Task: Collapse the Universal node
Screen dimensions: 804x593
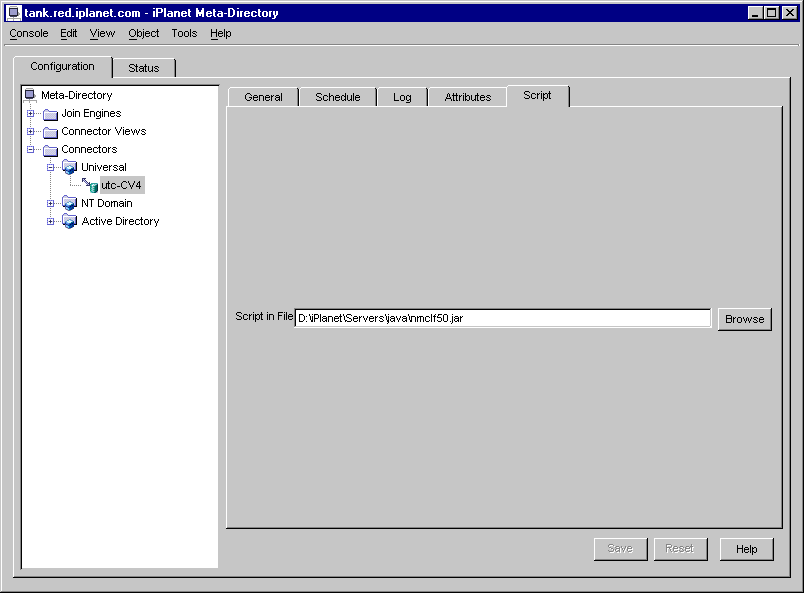Action: pyautogui.click(x=50, y=167)
